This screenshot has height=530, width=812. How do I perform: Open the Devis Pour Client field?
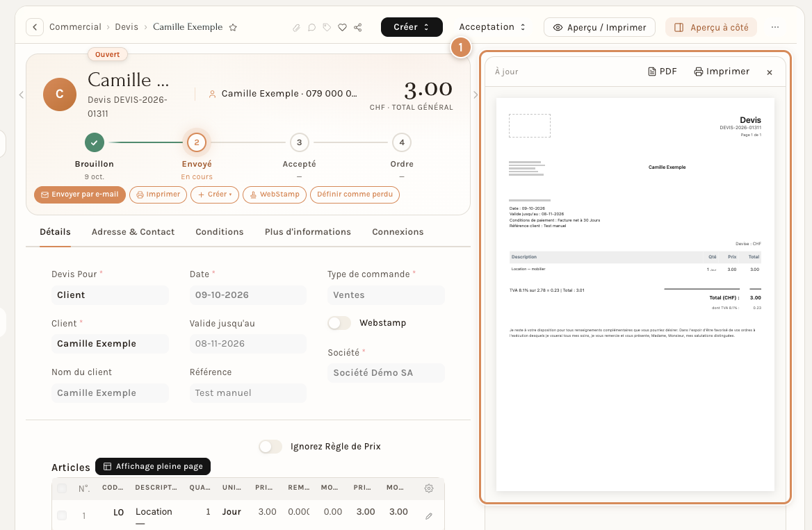pos(110,295)
